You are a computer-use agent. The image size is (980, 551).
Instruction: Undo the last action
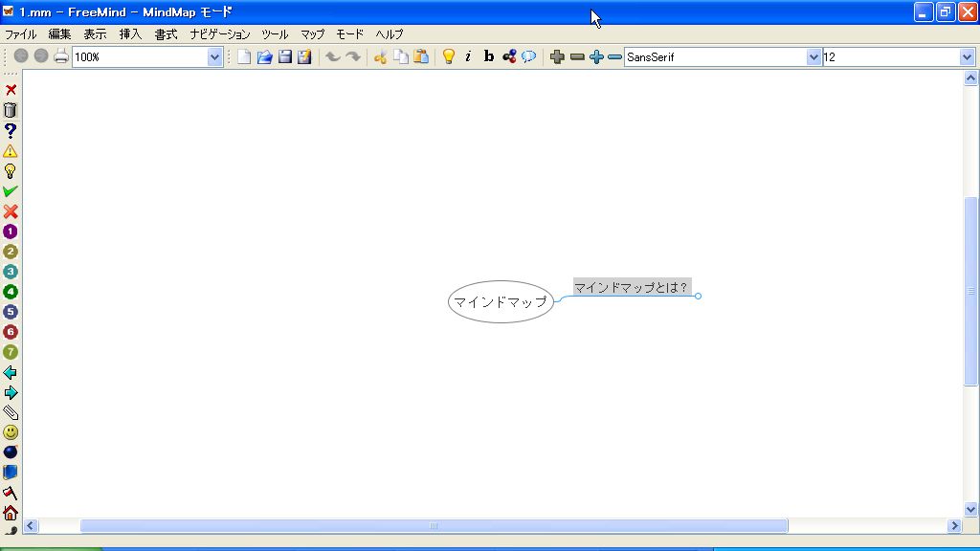point(332,56)
